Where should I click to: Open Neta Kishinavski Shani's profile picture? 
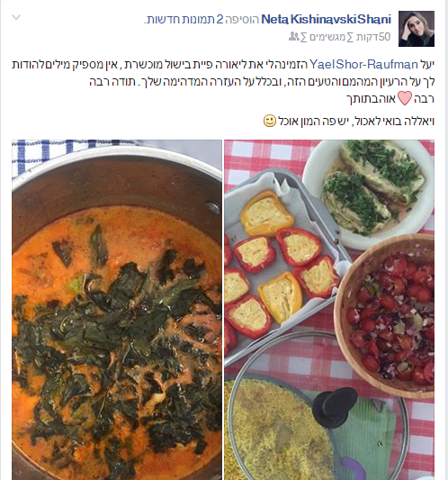coord(417,29)
